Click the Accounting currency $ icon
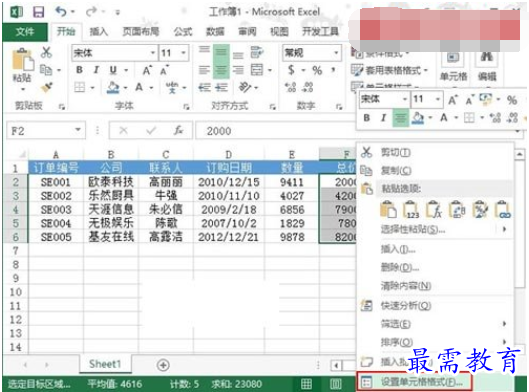This screenshot has height=392, width=529. point(291,70)
